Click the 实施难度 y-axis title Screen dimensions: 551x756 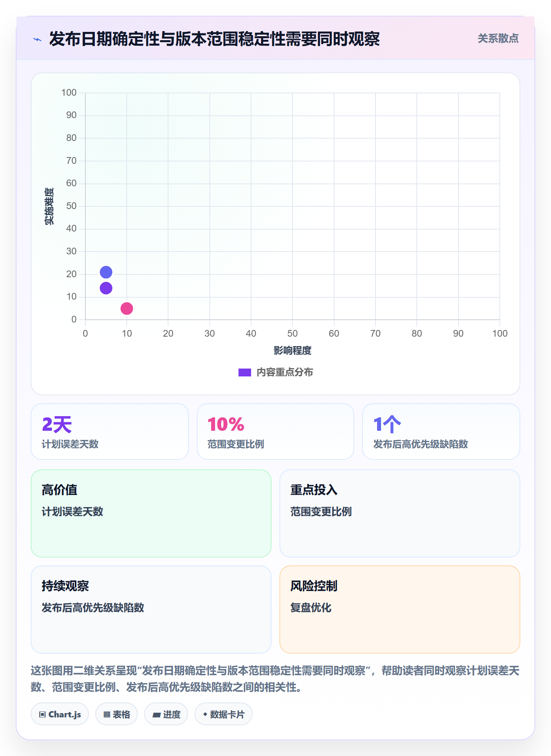[x=49, y=206]
